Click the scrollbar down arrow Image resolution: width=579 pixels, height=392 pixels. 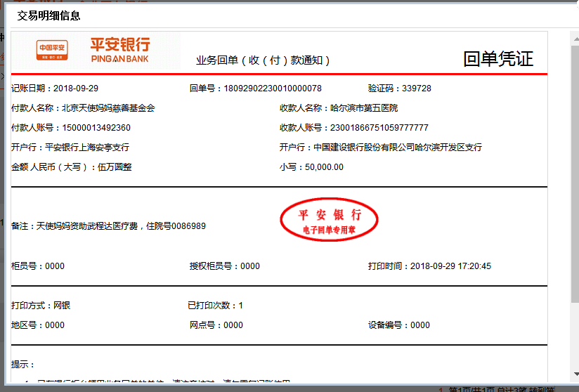pyautogui.click(x=576, y=374)
